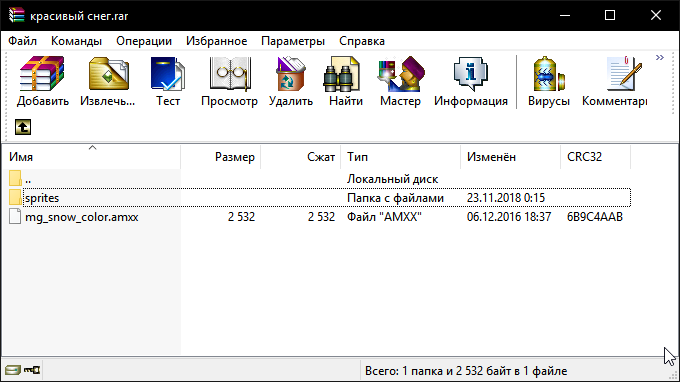The width and height of the screenshot is (680, 382).
Task: Sort by the Изменён column header
Action: 510,157
